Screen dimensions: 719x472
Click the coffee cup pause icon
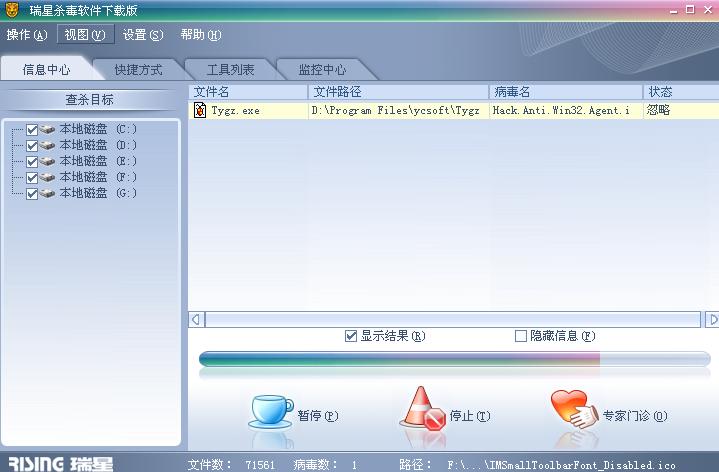click(271, 412)
